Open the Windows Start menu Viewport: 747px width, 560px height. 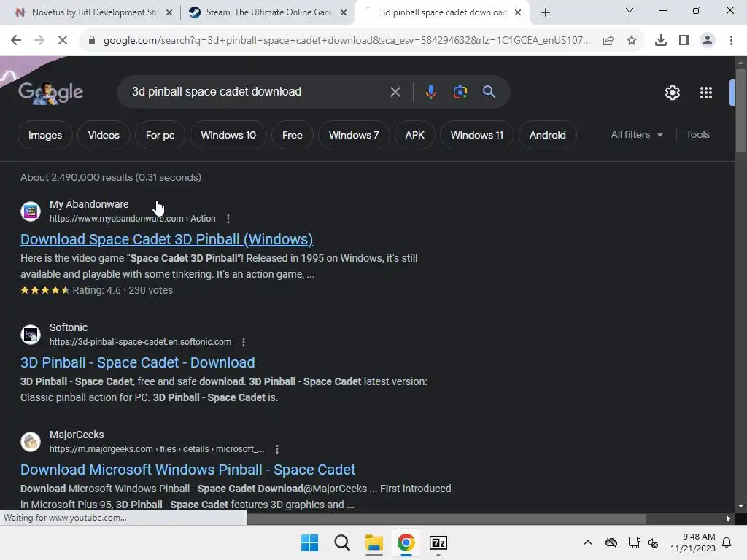(309, 542)
